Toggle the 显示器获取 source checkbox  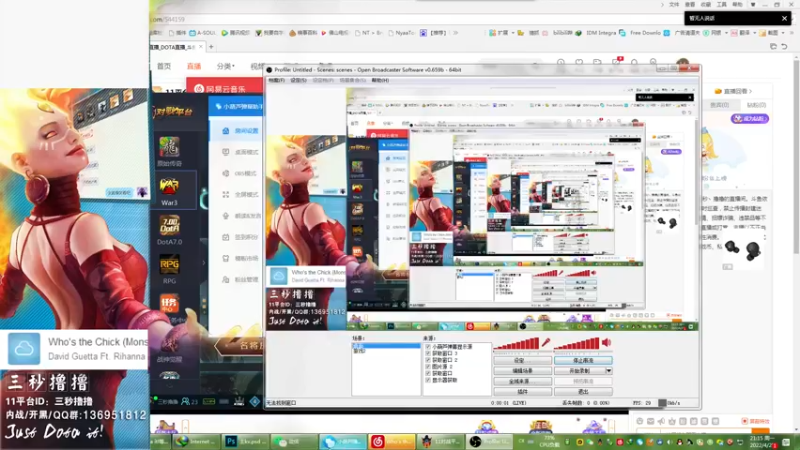point(428,380)
